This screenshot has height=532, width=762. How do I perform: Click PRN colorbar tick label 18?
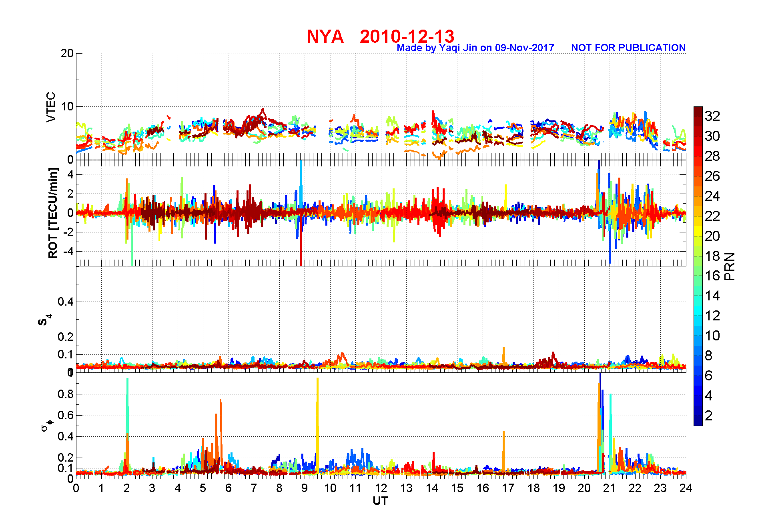pos(712,256)
